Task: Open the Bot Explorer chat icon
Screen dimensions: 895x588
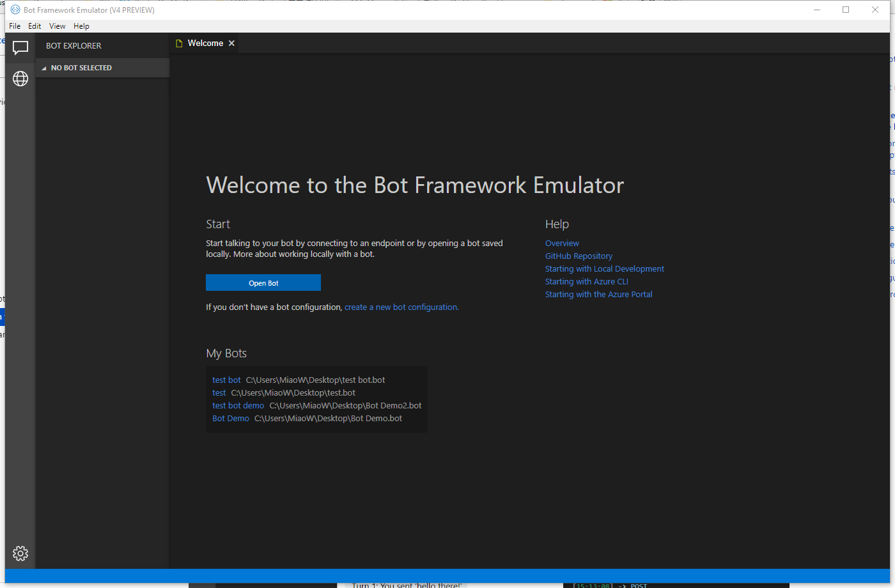Action: click(x=20, y=48)
